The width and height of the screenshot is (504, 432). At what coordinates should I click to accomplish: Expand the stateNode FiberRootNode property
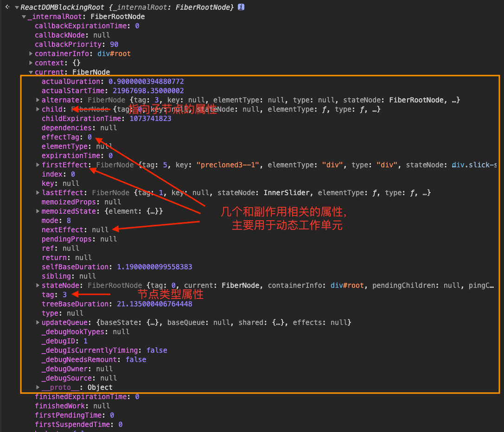[38, 286]
